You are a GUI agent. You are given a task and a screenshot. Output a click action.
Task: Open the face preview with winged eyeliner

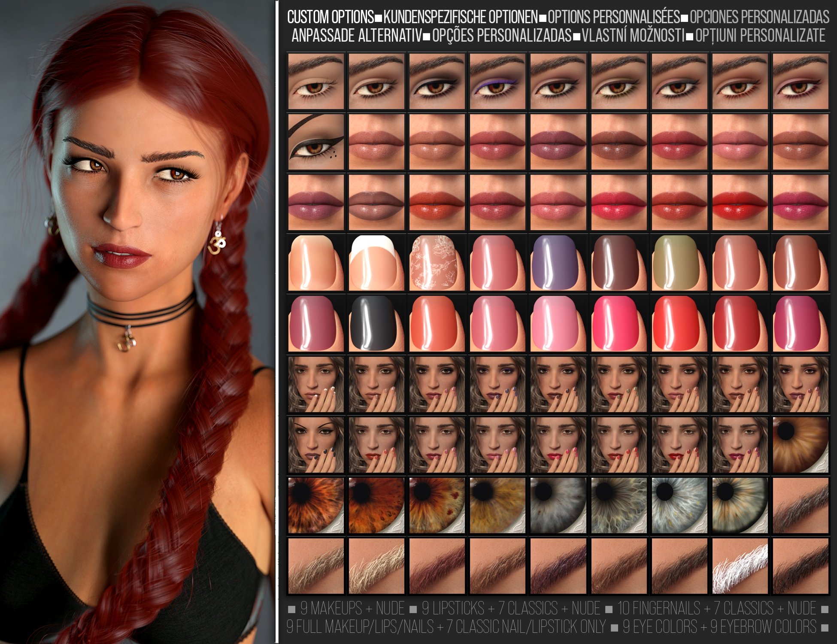point(316,445)
